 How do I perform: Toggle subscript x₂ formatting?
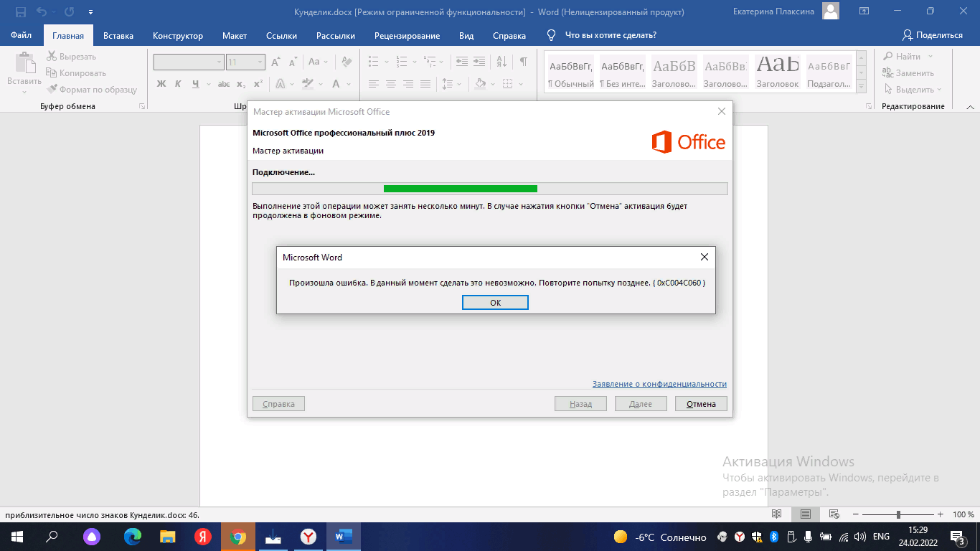coord(241,84)
